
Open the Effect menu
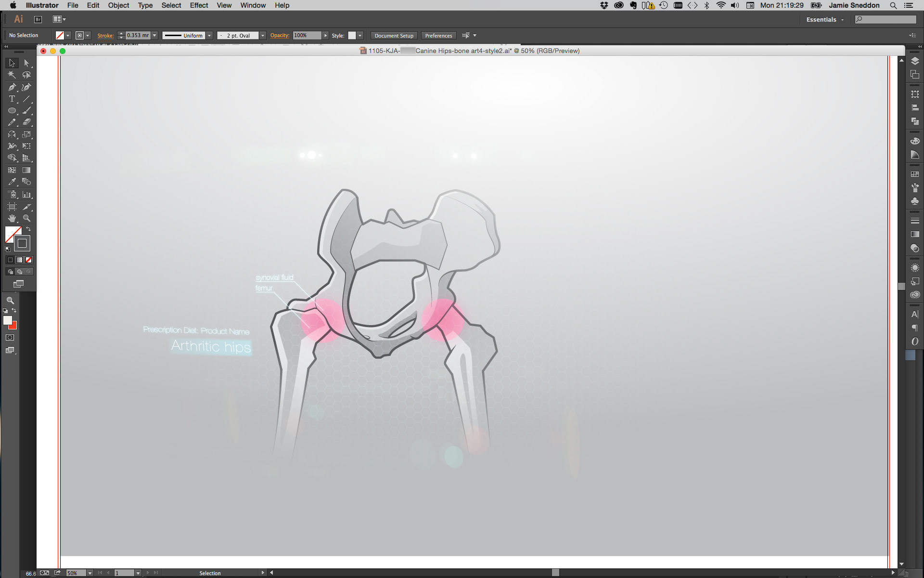(199, 5)
